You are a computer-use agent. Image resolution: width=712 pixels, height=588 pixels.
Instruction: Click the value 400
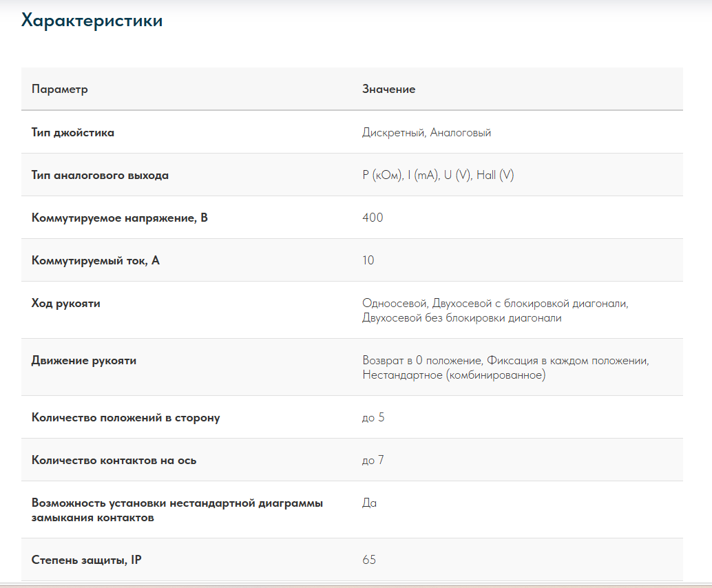pos(373,218)
